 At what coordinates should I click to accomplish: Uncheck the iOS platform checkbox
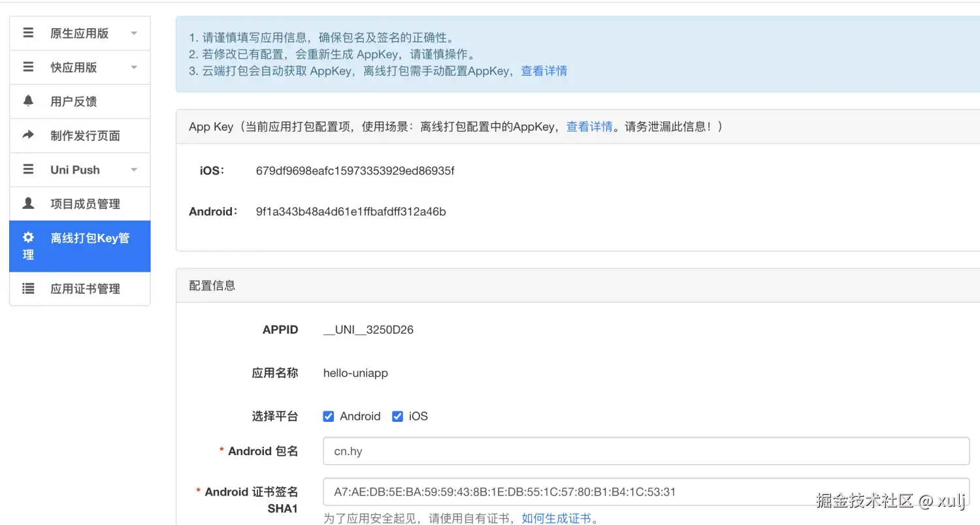tap(397, 416)
